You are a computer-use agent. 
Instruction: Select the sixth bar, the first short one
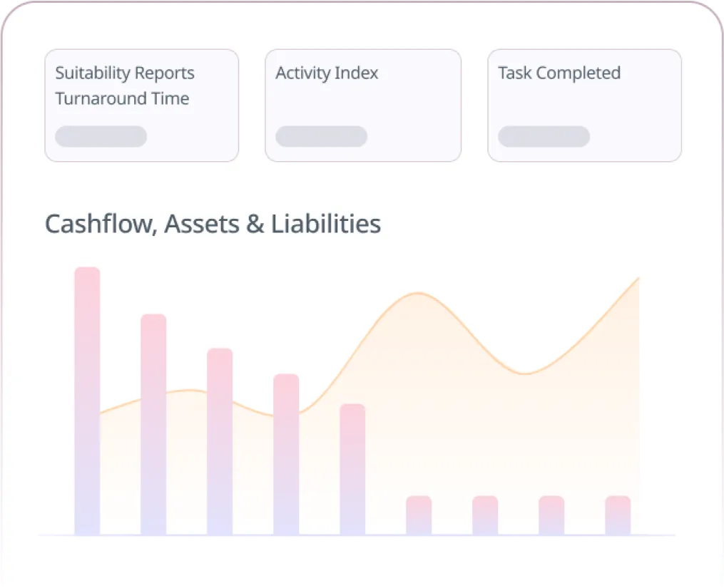419,515
